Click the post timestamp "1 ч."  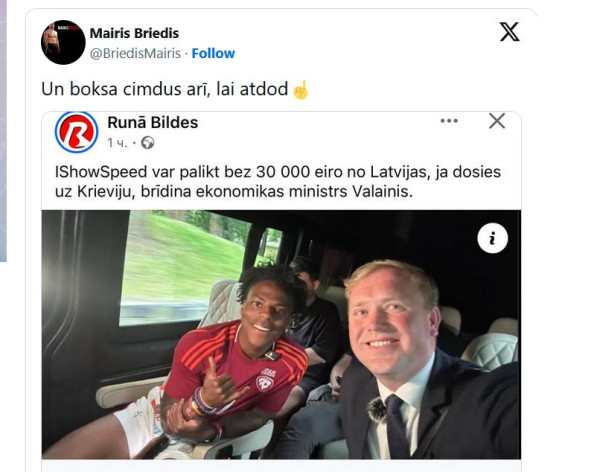(x=117, y=143)
